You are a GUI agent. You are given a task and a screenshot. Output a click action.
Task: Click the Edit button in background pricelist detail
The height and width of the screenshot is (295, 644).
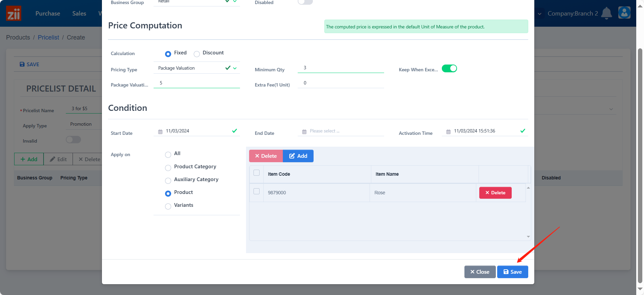pyautogui.click(x=58, y=159)
